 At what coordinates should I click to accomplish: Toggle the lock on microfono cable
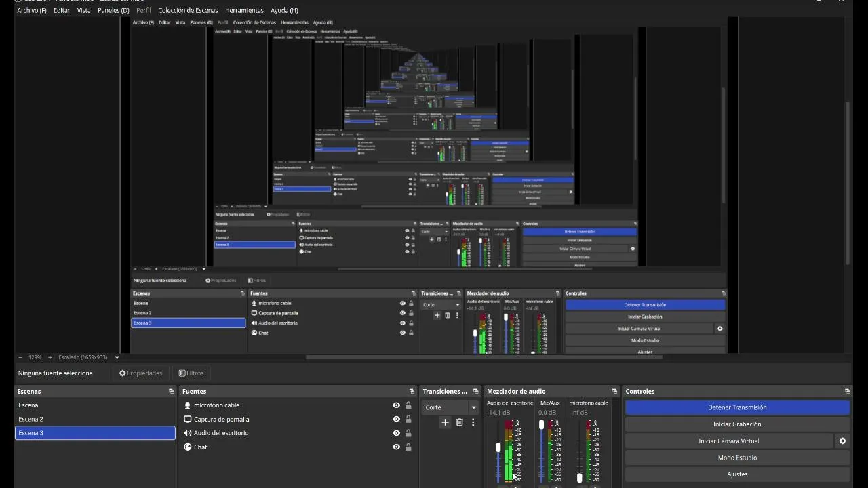[408, 405]
